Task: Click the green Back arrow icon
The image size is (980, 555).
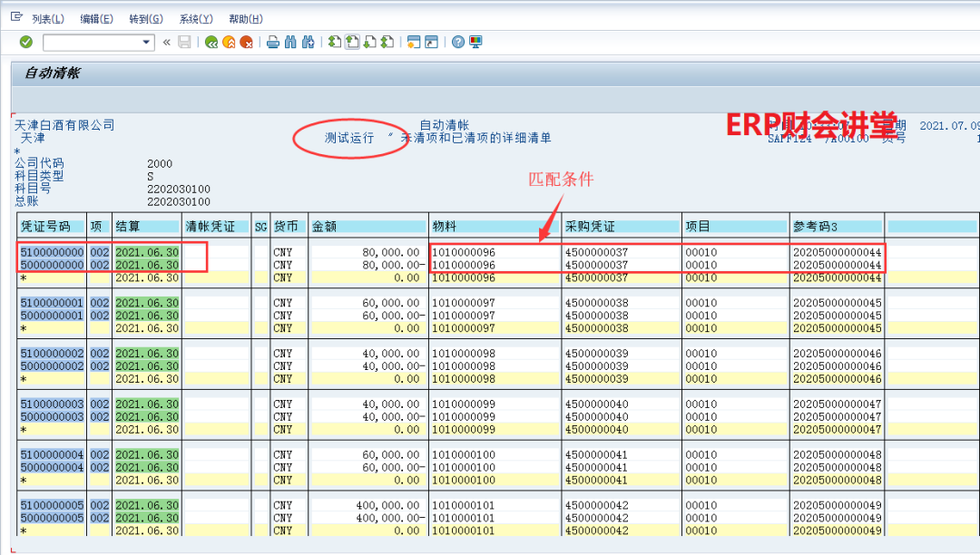Action: coord(211,42)
